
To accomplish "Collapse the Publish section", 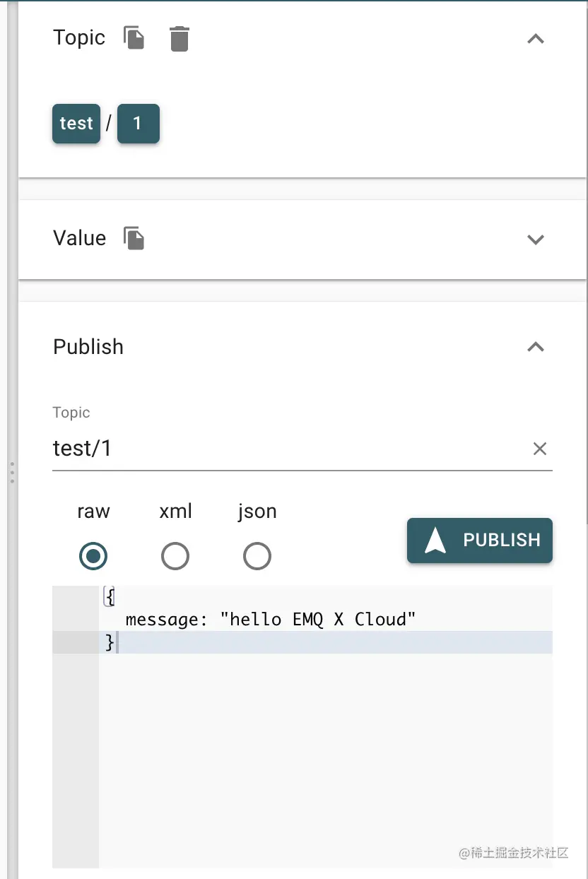I will tap(536, 347).
